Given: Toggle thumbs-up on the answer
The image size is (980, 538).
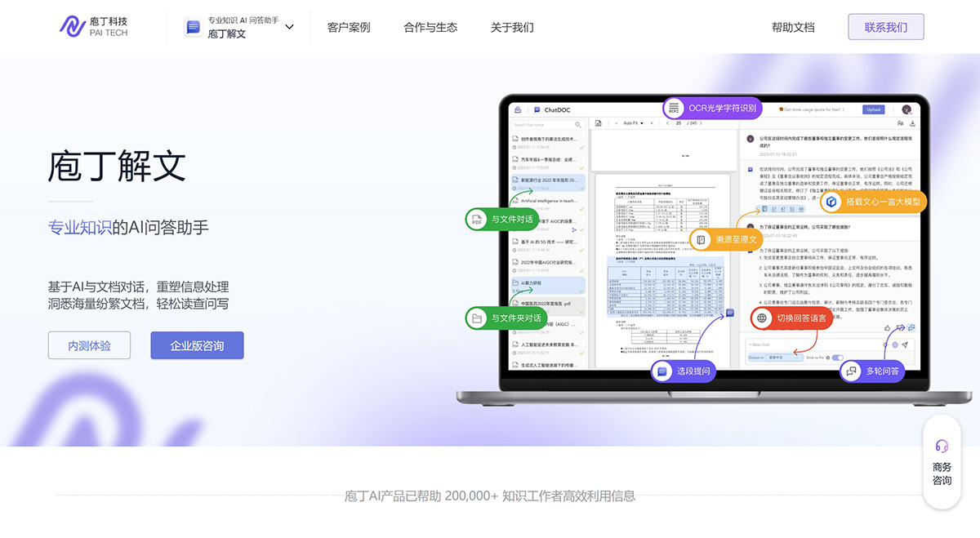Looking at the screenshot, I should pos(887,328).
